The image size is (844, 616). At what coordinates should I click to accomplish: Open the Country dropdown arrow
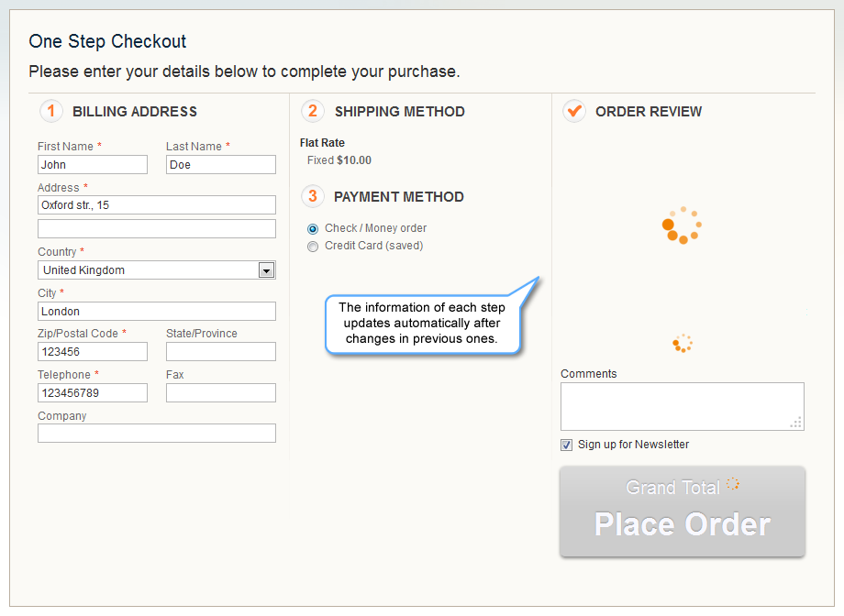click(266, 270)
